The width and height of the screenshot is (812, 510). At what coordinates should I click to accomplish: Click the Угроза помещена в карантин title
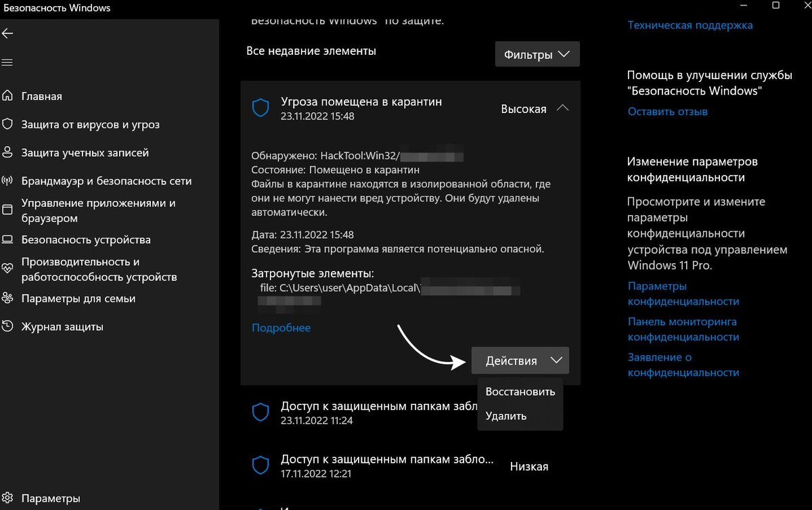(361, 101)
